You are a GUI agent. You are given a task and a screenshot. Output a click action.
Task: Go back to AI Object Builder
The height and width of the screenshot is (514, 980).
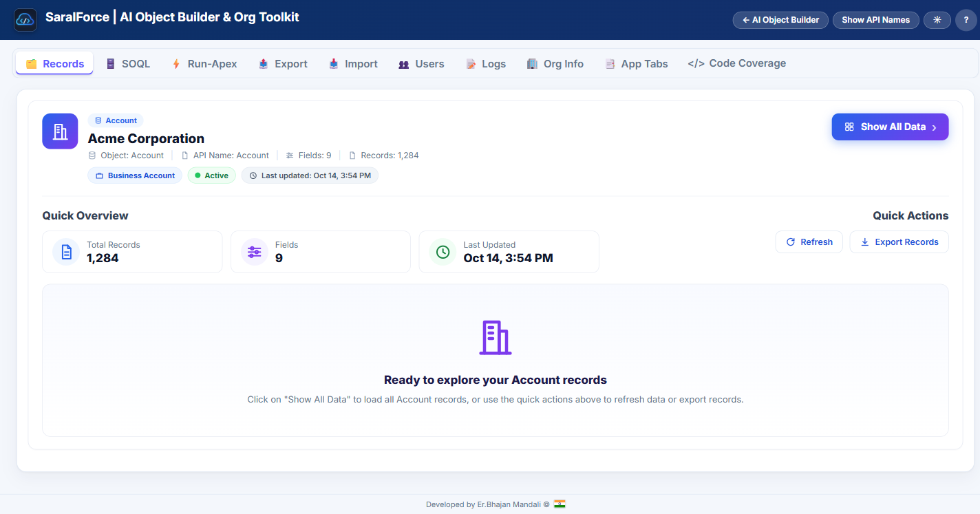click(780, 20)
